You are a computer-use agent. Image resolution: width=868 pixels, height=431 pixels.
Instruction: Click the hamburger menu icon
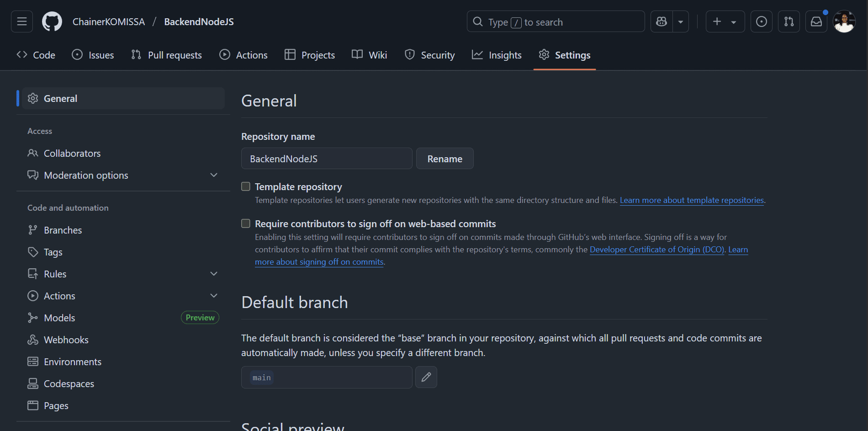click(21, 21)
